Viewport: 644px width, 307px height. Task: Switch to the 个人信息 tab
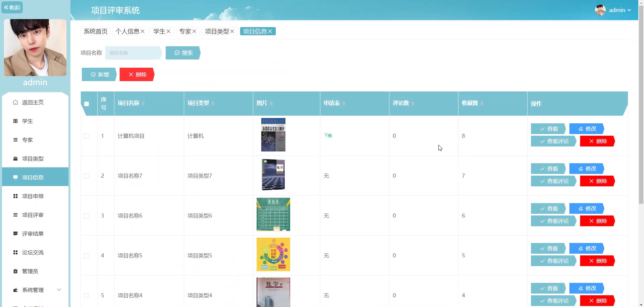pyautogui.click(x=127, y=31)
